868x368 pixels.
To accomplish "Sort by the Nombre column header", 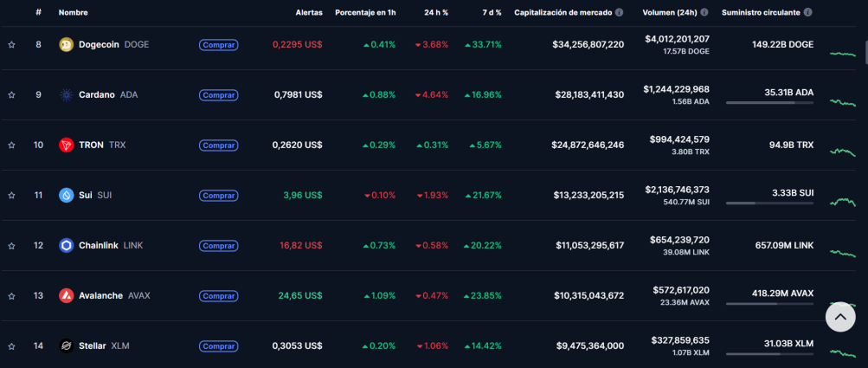I will pos(73,12).
